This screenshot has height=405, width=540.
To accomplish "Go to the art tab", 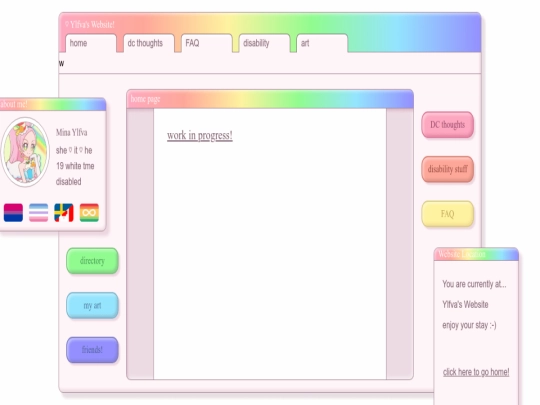I will [x=322, y=43].
